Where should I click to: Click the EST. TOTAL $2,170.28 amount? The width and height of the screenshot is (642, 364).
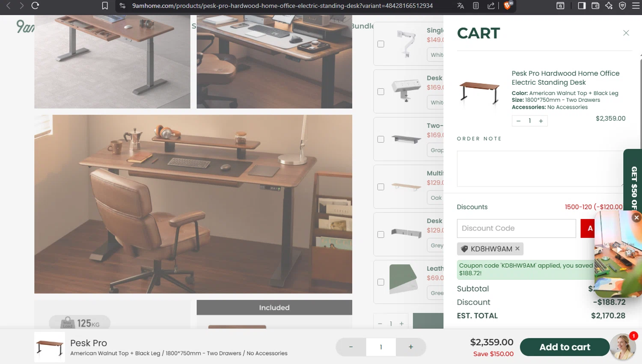608,316
